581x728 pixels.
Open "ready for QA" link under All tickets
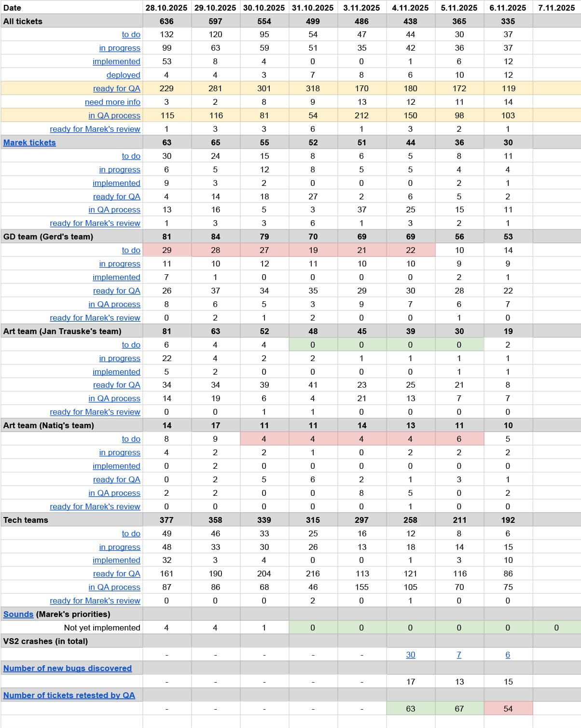pyautogui.click(x=117, y=88)
